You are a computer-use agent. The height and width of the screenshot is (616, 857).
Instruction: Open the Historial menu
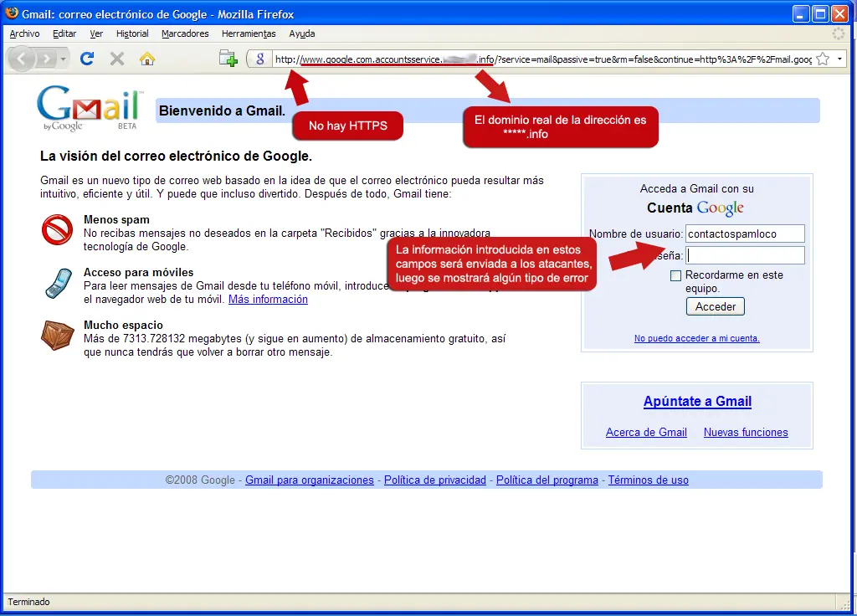pyautogui.click(x=132, y=33)
